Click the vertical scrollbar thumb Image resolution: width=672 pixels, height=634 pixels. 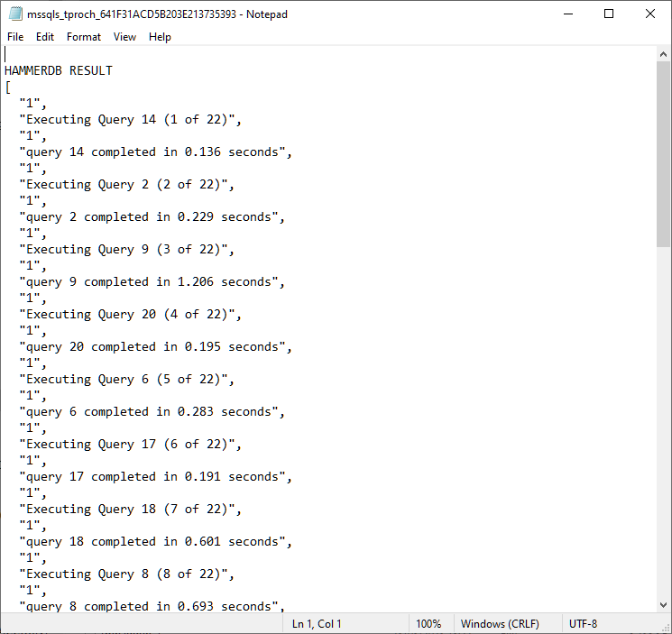tap(663, 154)
